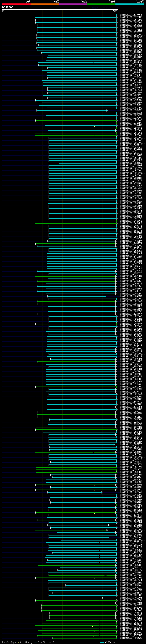Click the UniRef100_A7P6K3 label
The image size is (146, 644).
pos(131,30)
